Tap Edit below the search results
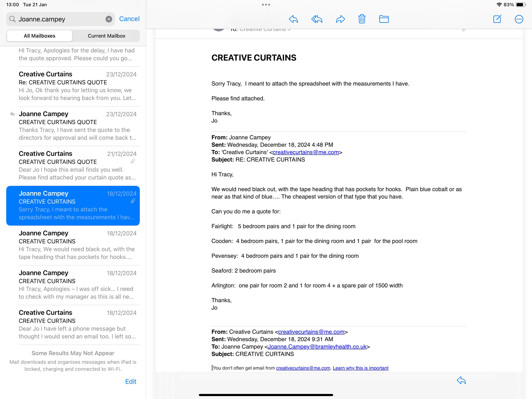Viewport: 532px width, 399px height. coord(131,381)
